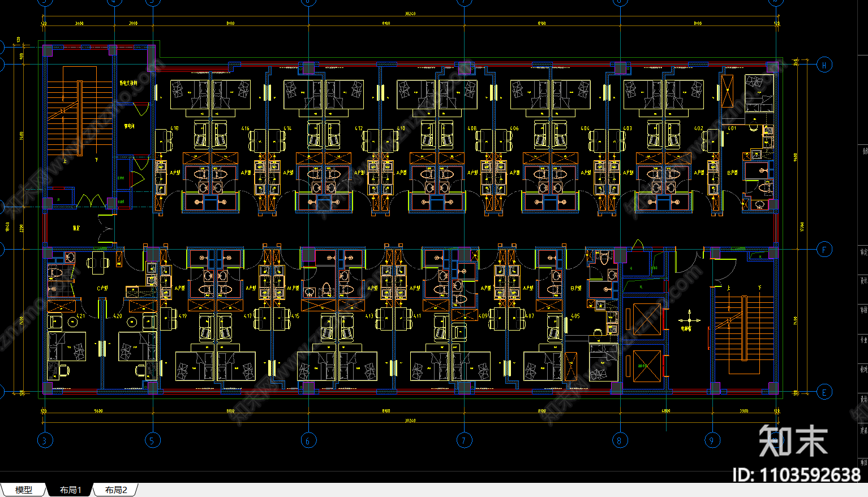Select room number label 415

click(x=295, y=316)
